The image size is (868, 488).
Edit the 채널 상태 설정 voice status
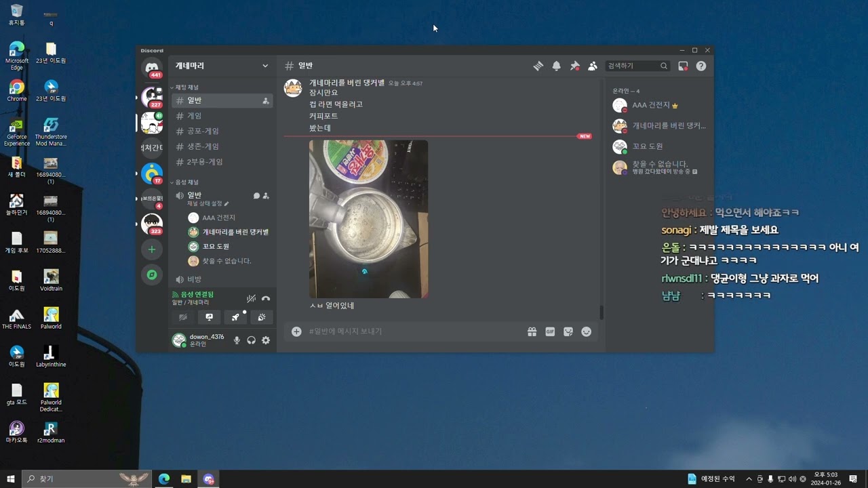click(x=208, y=203)
